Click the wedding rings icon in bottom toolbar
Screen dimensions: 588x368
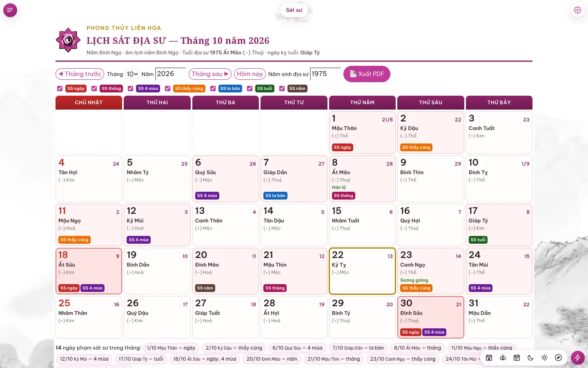pyautogui.click(x=503, y=358)
